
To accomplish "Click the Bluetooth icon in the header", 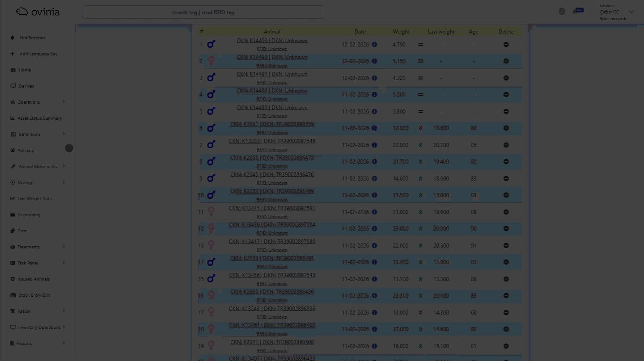I will 562,12.
